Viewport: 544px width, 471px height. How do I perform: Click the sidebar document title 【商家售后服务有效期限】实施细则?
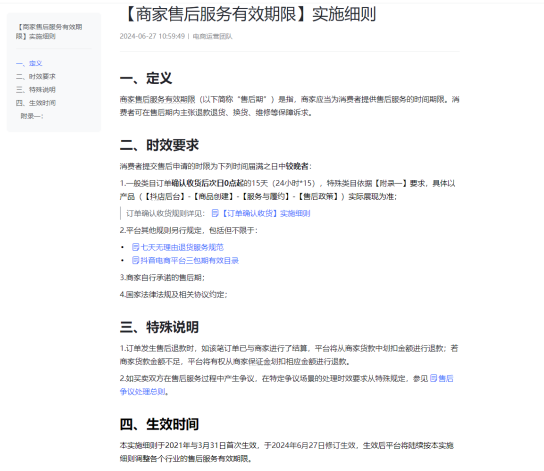pos(49,32)
